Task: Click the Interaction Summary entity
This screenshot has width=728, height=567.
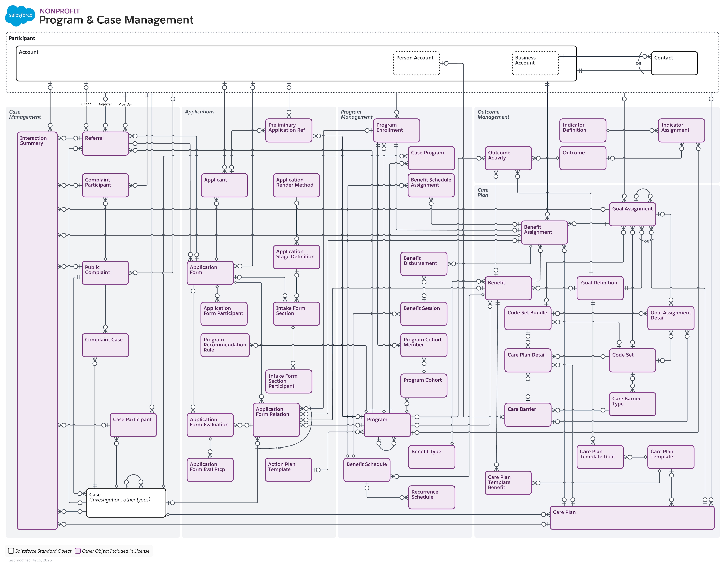Action: (x=37, y=331)
